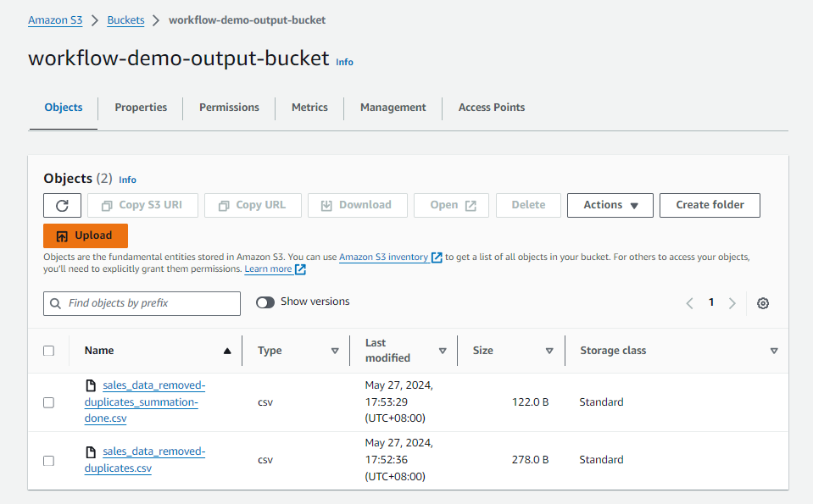Click the Copy S3 URI button

click(x=142, y=205)
